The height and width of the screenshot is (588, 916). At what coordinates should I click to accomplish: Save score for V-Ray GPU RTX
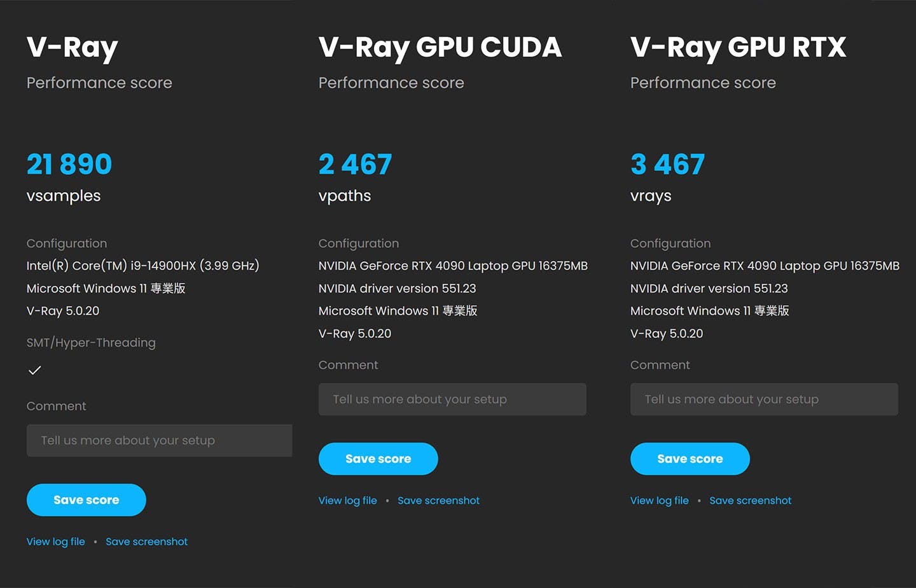[x=690, y=459]
